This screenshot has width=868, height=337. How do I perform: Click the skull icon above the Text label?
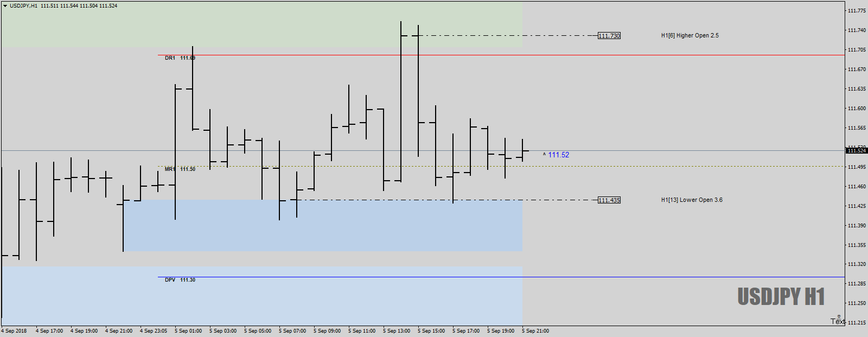tap(839, 317)
